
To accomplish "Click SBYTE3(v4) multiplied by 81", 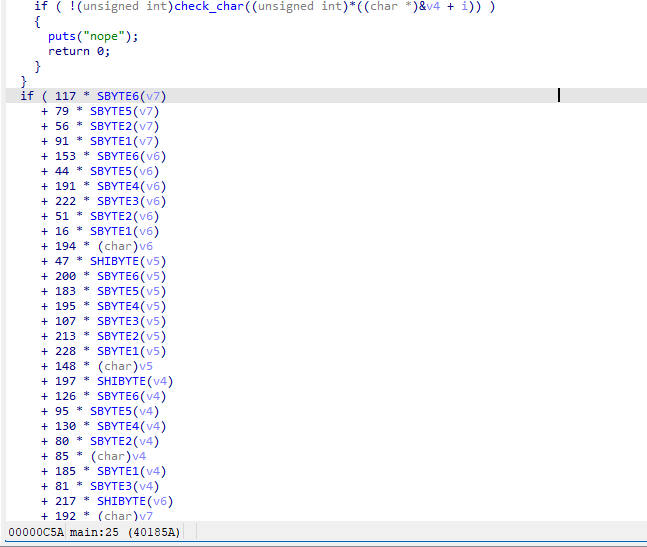I will pyautogui.click(x=124, y=486).
